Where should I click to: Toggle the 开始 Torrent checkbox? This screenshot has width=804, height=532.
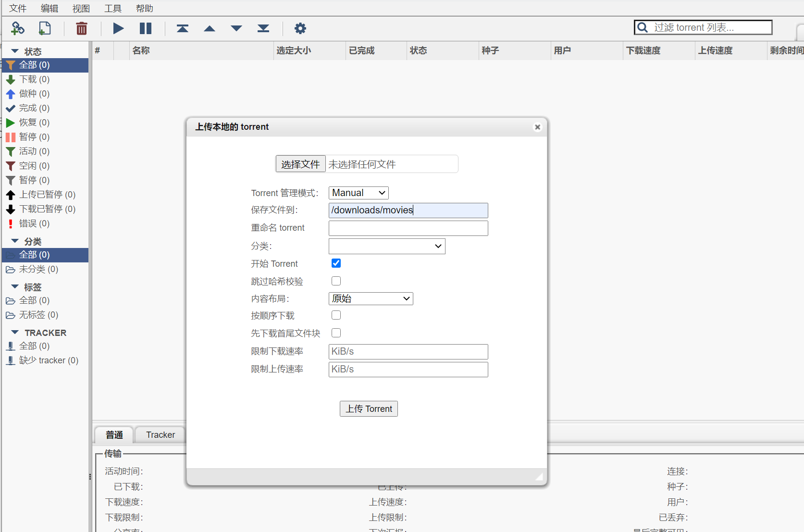point(336,263)
